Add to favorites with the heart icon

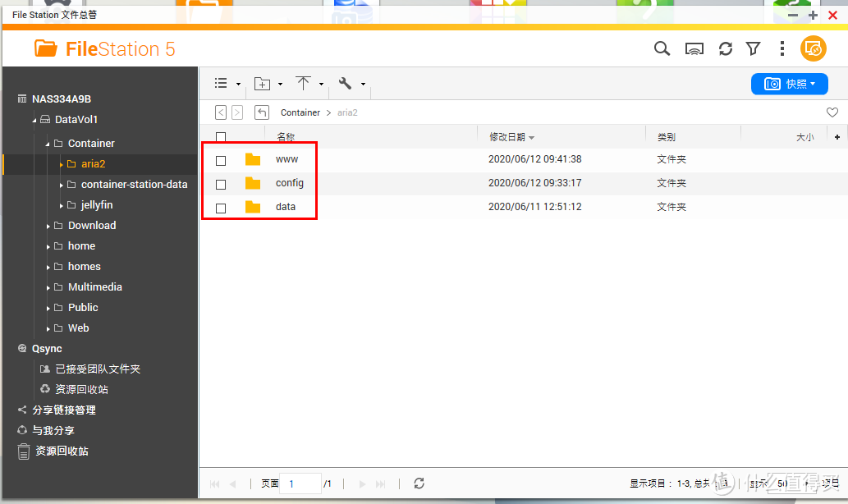point(832,112)
